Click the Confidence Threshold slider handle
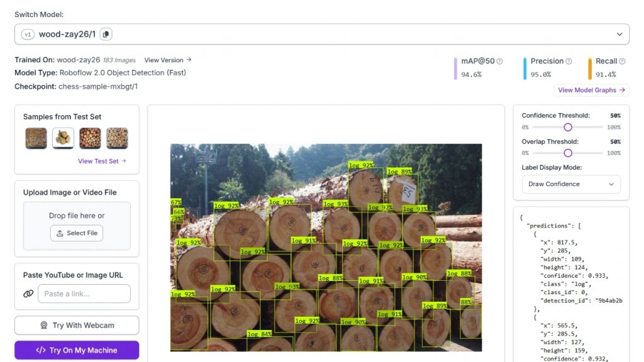The image size is (644, 362). point(568,127)
